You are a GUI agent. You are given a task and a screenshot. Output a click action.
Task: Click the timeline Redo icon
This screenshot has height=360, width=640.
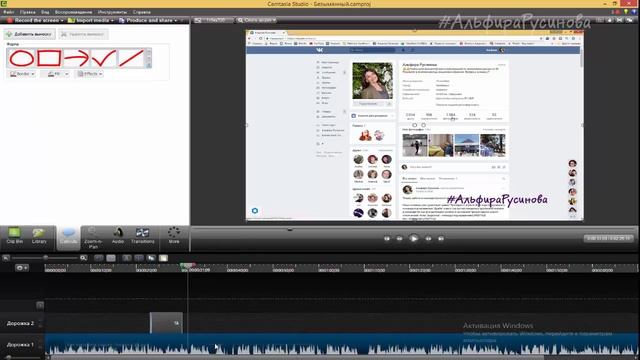[x=111, y=258]
